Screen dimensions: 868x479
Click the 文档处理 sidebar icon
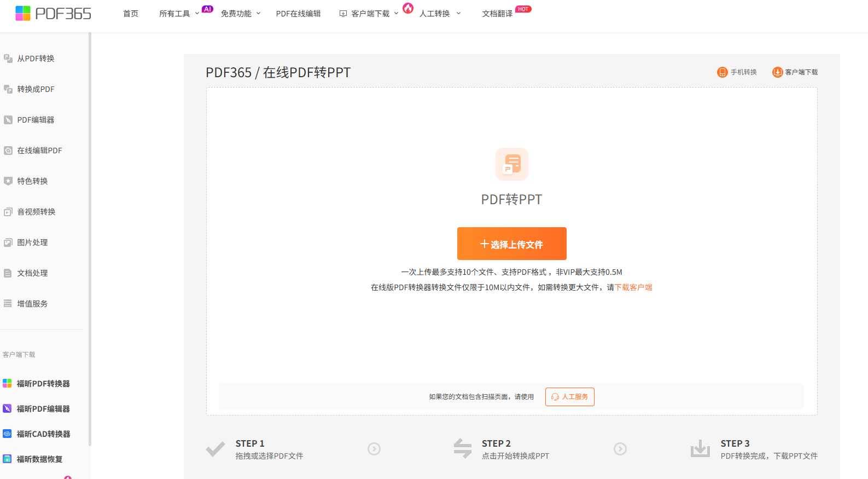point(8,273)
